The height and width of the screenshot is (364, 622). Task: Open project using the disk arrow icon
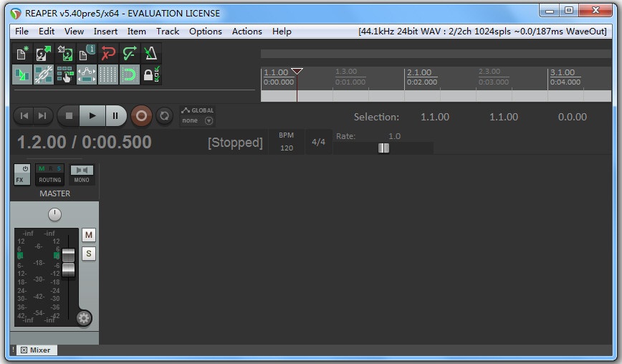coord(44,53)
